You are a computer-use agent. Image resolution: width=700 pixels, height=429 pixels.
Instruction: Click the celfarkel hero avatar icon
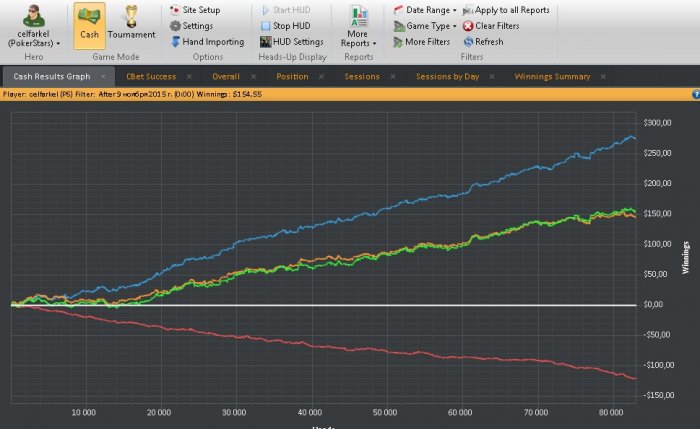(33, 16)
